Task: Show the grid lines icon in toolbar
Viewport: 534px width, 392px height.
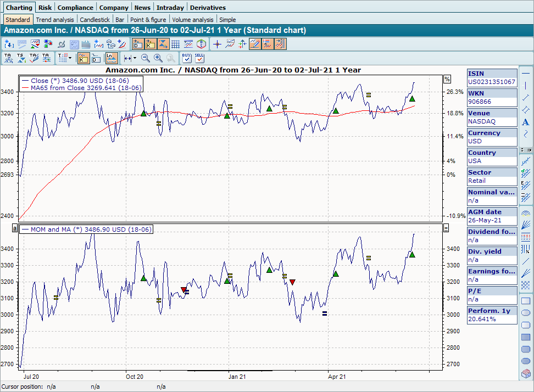Action: (x=175, y=44)
